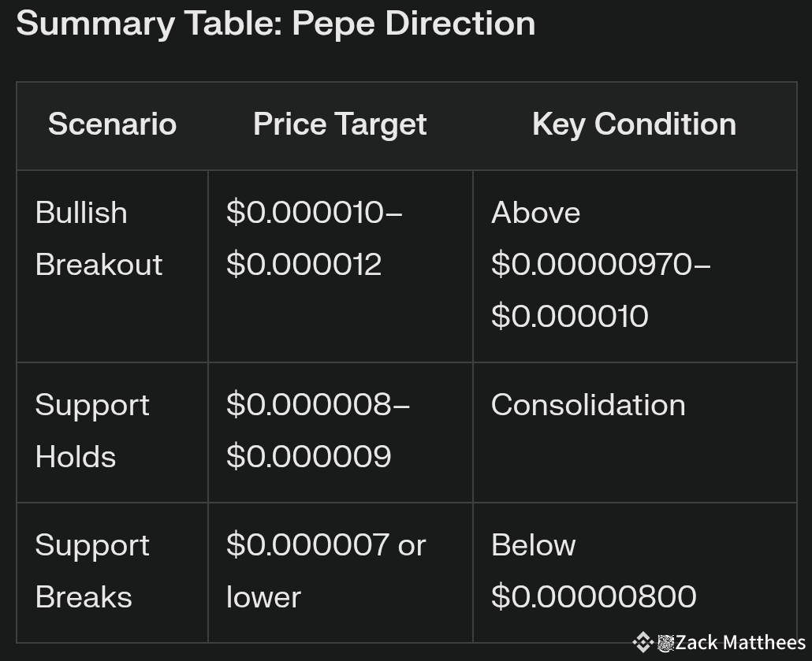Viewport: 812px width, 661px height.
Task: Click the $0.000009 value in Support Holds row
Action: point(308,457)
